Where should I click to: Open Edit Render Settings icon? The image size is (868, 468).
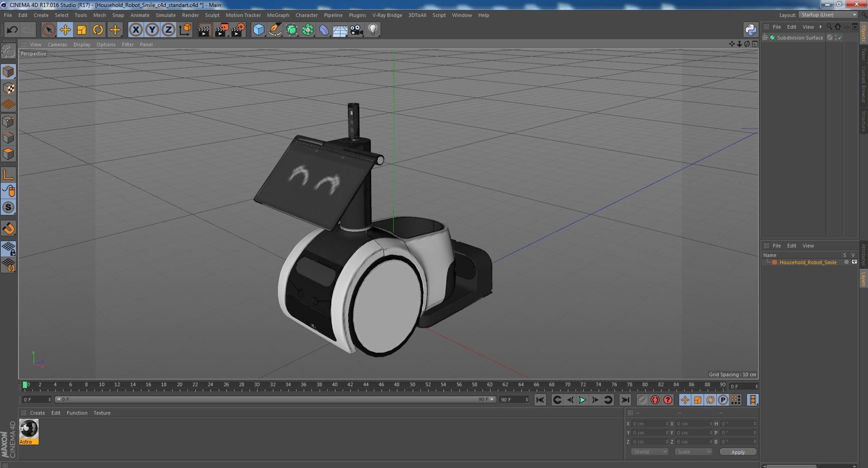click(238, 30)
